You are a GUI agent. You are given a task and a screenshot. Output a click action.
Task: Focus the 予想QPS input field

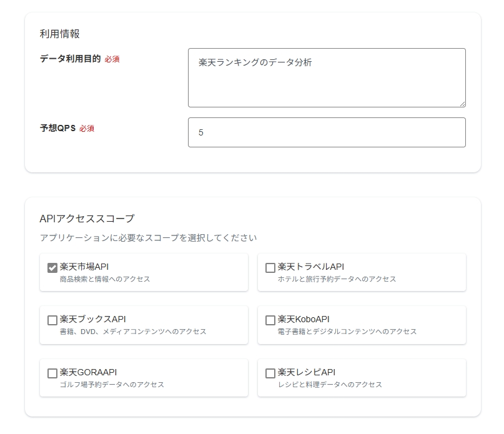point(326,132)
